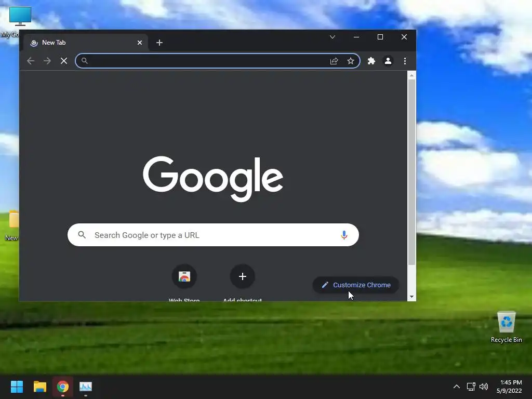Close the New Tab tab
This screenshot has height=399, width=532.
139,43
